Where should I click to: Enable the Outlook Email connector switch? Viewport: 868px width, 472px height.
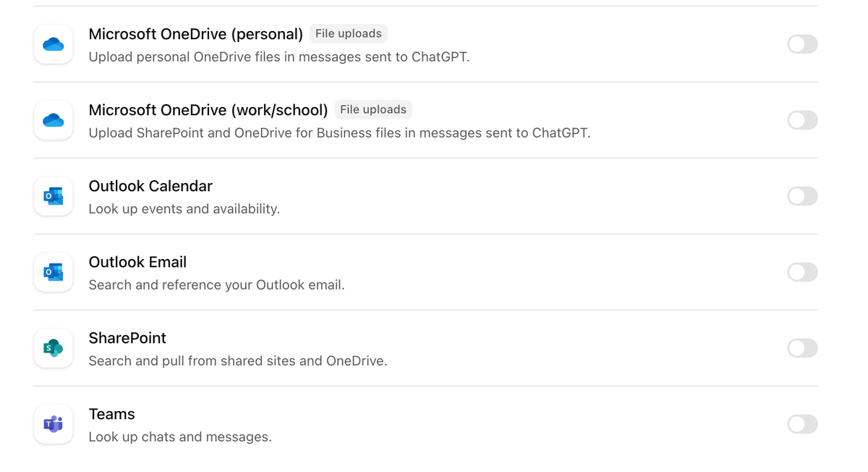(802, 272)
